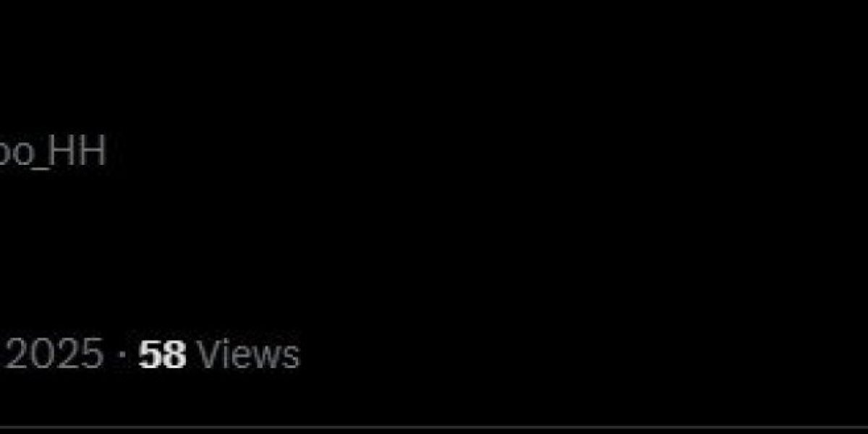Open view analytics showing 58 Views

(218, 355)
